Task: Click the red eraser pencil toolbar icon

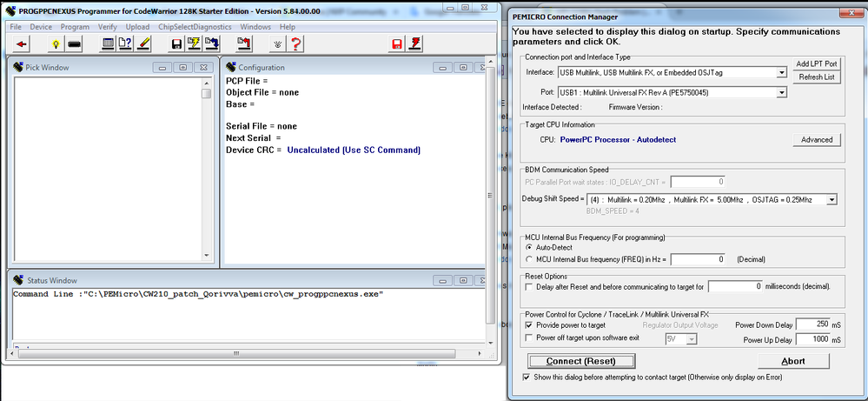Action: (142, 43)
